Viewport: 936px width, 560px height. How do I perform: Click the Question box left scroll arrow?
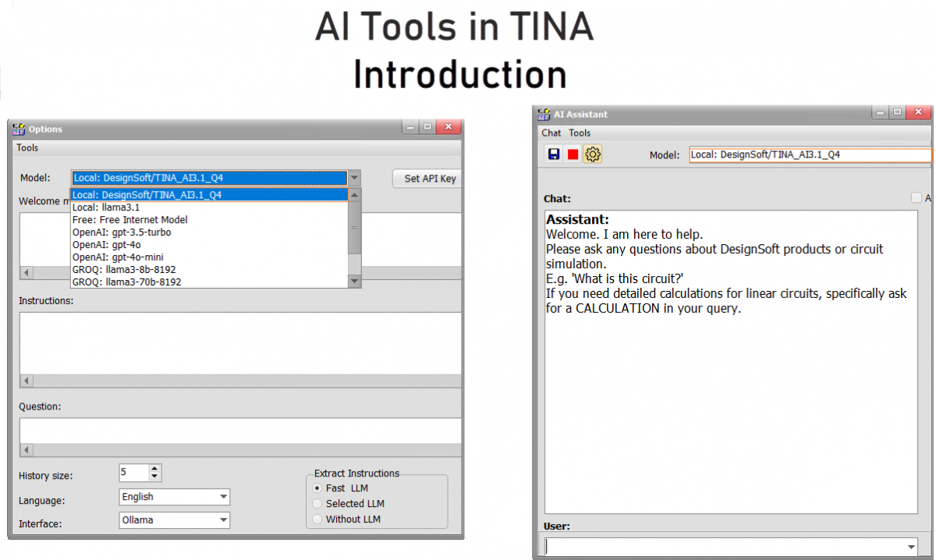[x=27, y=450]
